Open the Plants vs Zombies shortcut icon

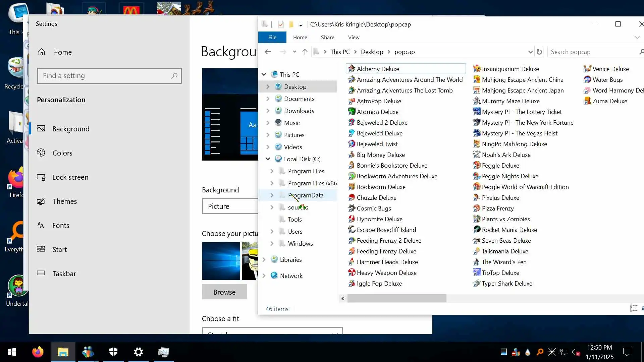[477, 219]
